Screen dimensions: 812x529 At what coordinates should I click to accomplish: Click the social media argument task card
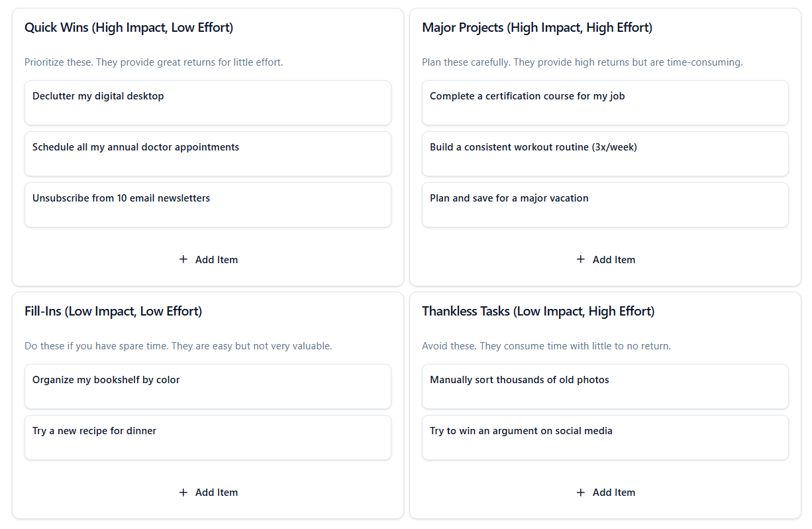(x=605, y=438)
